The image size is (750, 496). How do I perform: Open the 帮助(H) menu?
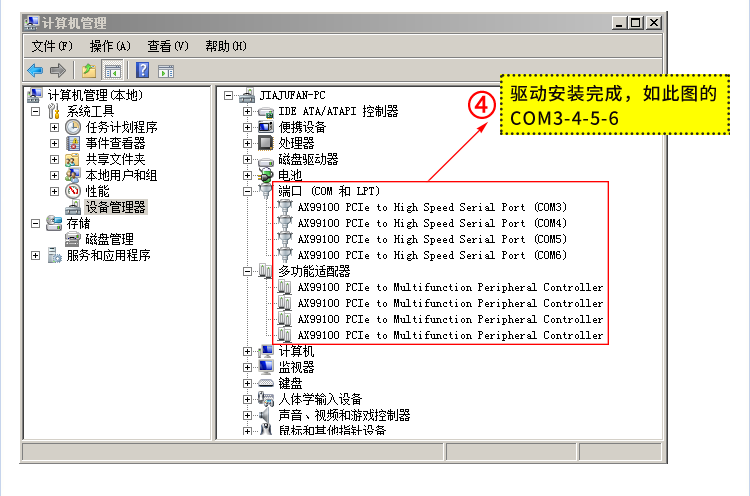(226, 46)
